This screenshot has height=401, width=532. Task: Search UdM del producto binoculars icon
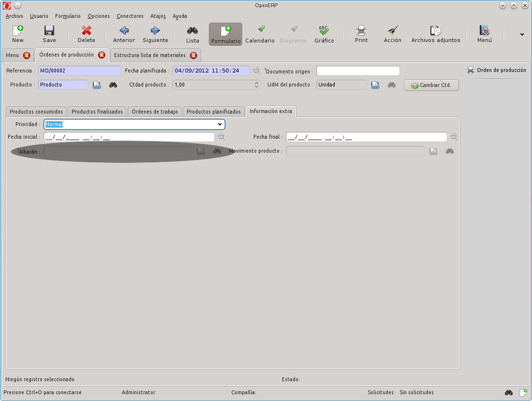(392, 85)
